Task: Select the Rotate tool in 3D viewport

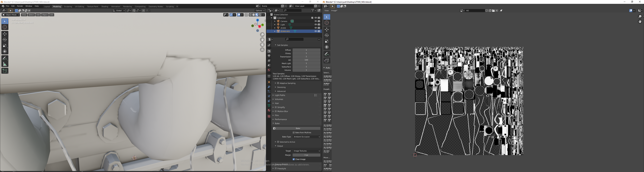Action: [x=5, y=40]
